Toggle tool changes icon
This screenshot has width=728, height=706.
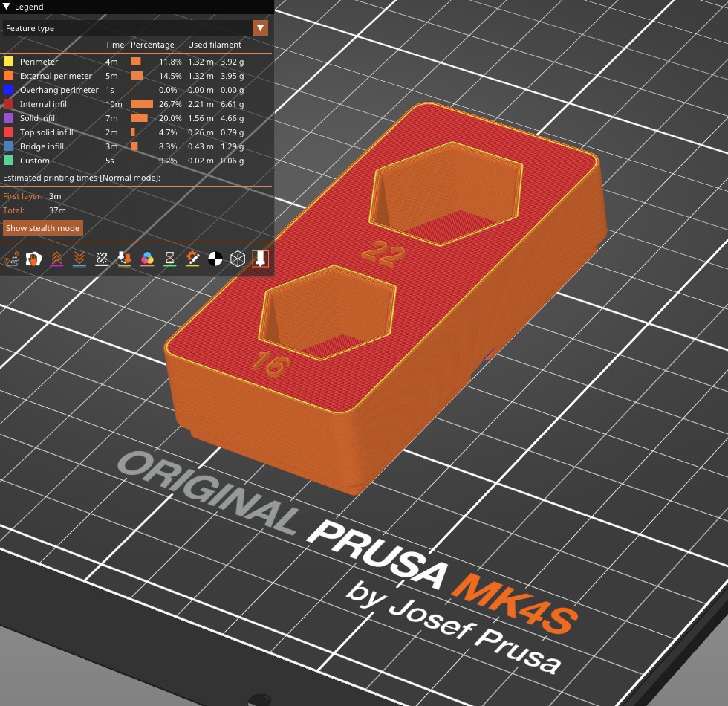[125, 259]
